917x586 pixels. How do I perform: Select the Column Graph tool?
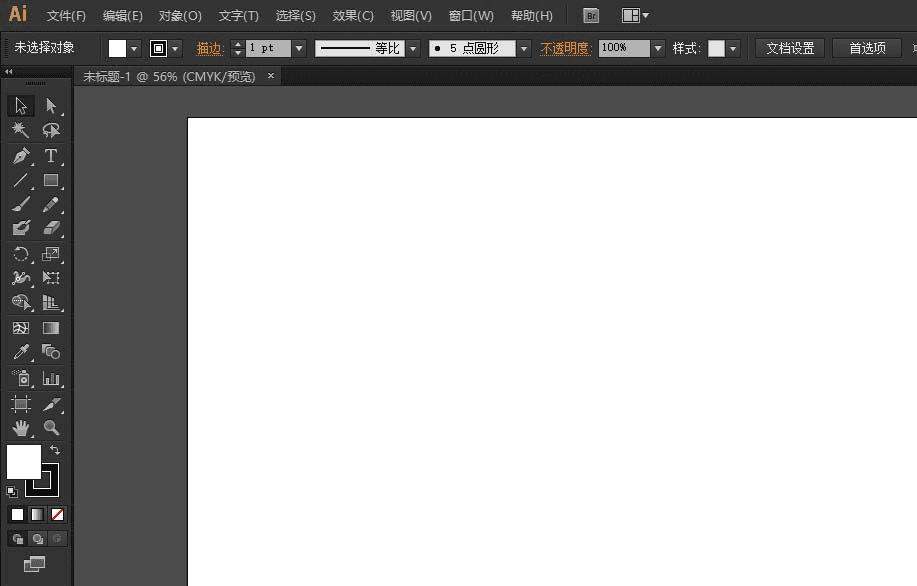tap(51, 378)
